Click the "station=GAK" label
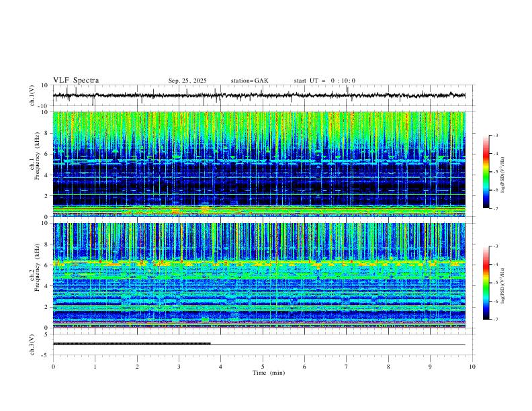The image size is (532, 411). (x=249, y=81)
